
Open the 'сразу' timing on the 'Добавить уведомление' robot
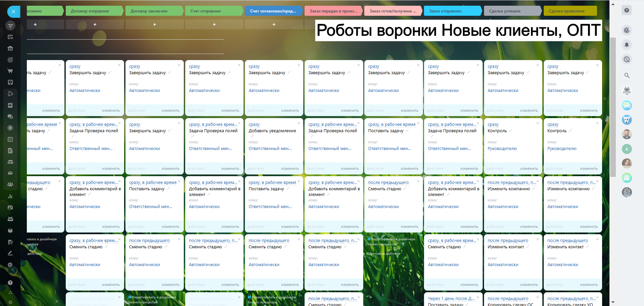254,124
